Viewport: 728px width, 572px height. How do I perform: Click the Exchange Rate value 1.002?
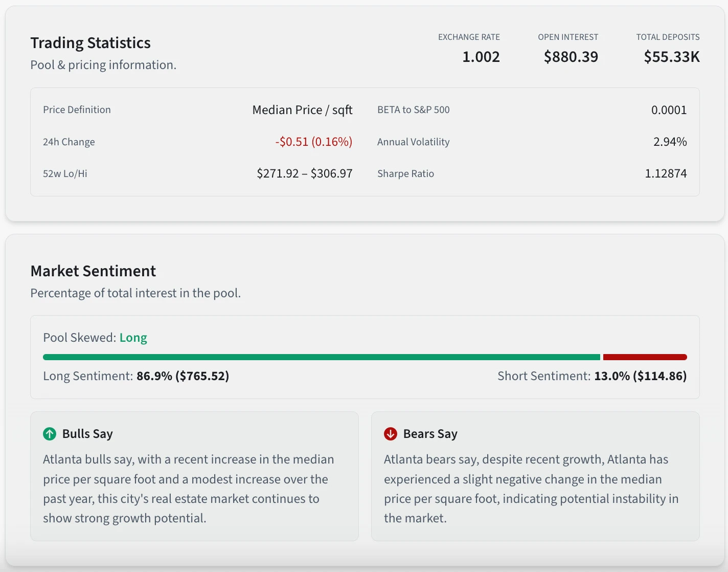(481, 57)
